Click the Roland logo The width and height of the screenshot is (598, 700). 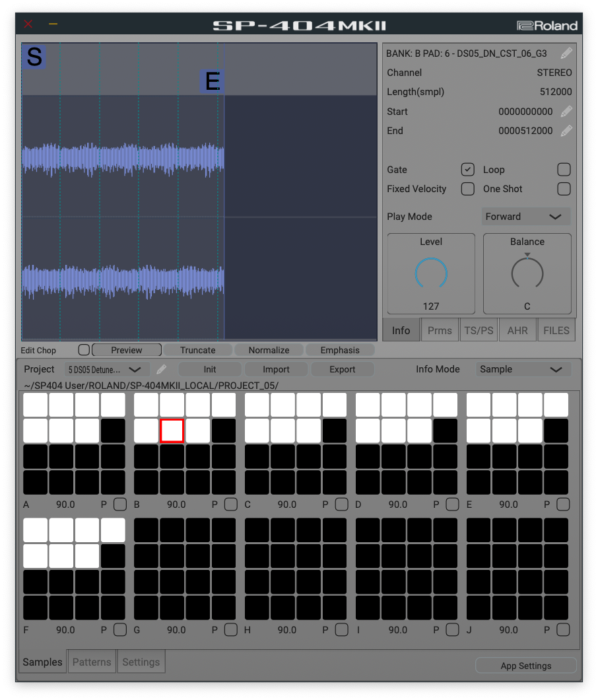coord(547,26)
